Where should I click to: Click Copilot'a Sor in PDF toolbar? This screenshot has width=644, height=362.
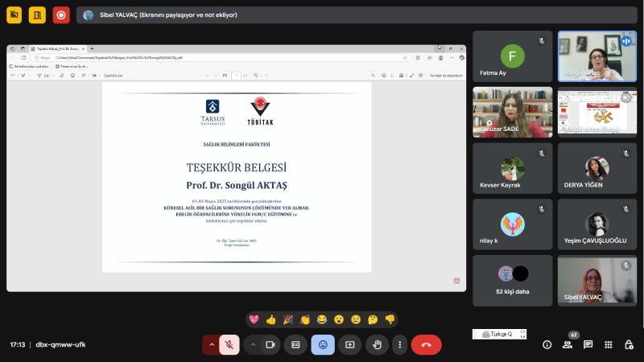[x=113, y=76]
